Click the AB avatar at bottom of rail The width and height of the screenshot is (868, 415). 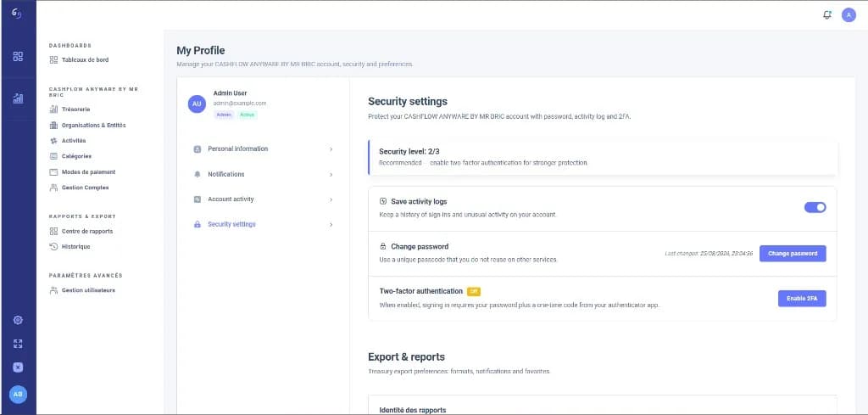pyautogui.click(x=18, y=394)
